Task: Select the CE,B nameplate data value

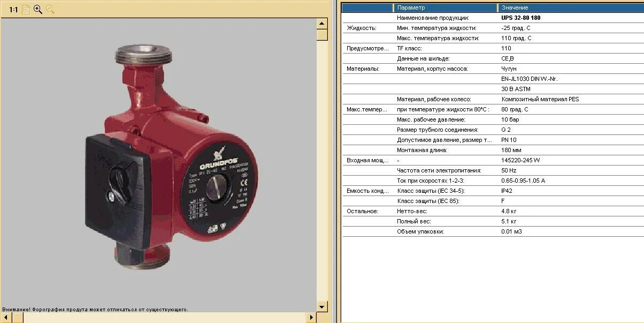Action: 508,58
